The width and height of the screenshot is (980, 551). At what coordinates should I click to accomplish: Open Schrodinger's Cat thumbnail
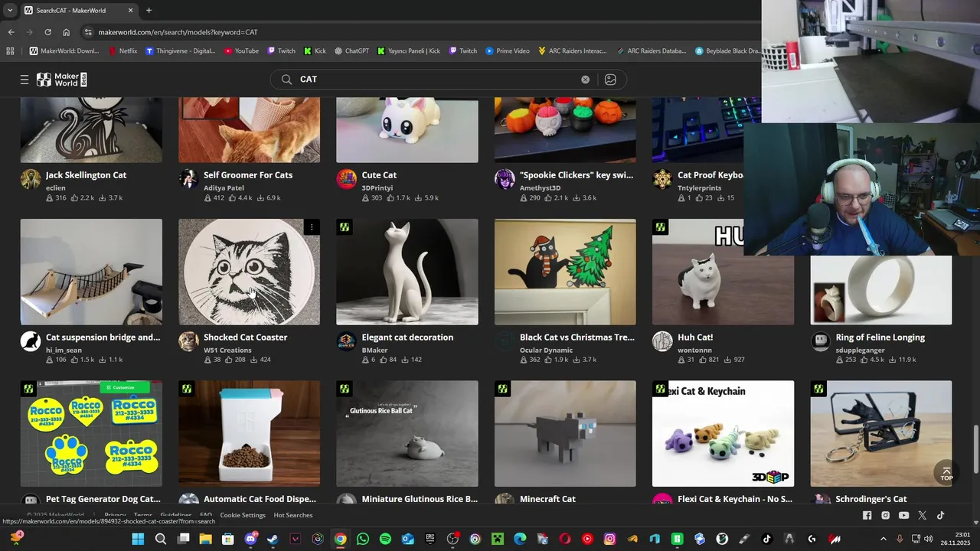coord(881,434)
